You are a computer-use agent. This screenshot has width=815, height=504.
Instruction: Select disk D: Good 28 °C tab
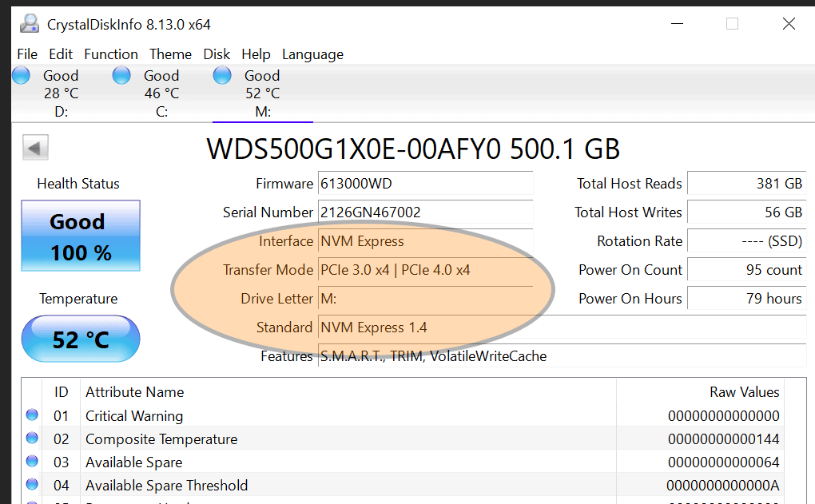click(x=62, y=93)
